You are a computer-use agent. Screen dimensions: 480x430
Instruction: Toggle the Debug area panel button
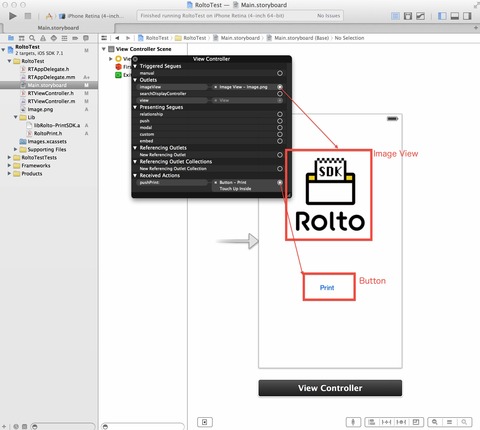[455, 16]
